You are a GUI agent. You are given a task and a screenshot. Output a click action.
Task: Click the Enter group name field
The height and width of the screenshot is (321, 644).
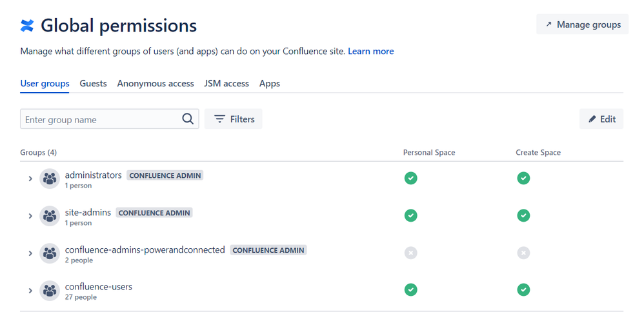(x=110, y=119)
